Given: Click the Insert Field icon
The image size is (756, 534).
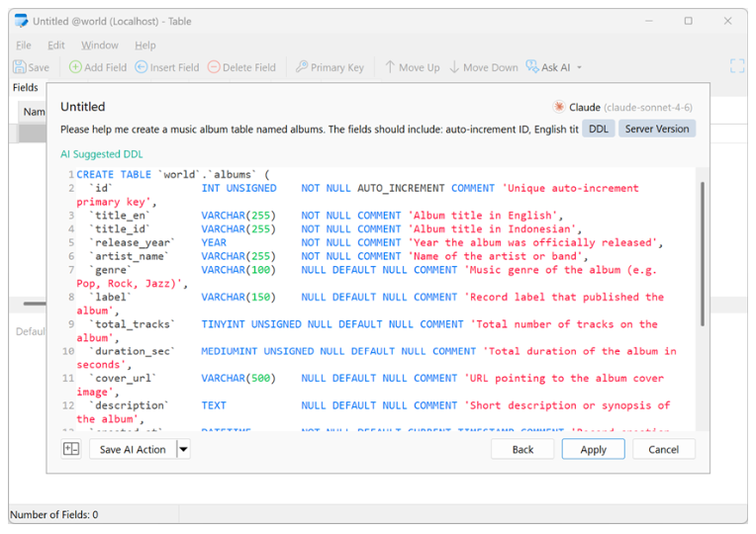Looking at the screenshot, I should click(x=142, y=67).
